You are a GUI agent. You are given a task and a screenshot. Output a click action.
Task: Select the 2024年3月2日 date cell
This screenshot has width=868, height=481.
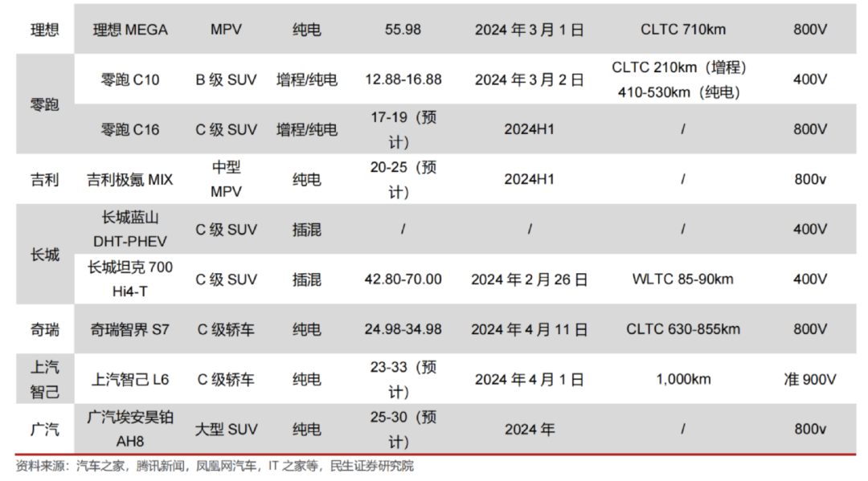(x=529, y=79)
